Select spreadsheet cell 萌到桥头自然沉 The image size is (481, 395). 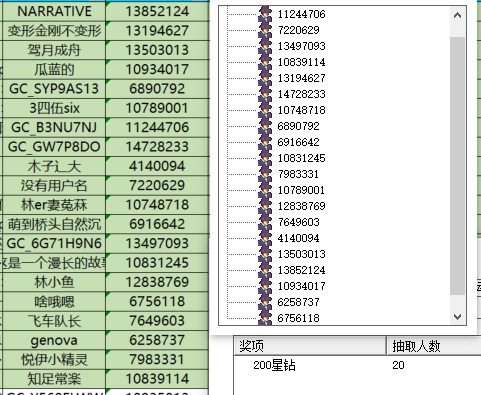click(x=54, y=224)
